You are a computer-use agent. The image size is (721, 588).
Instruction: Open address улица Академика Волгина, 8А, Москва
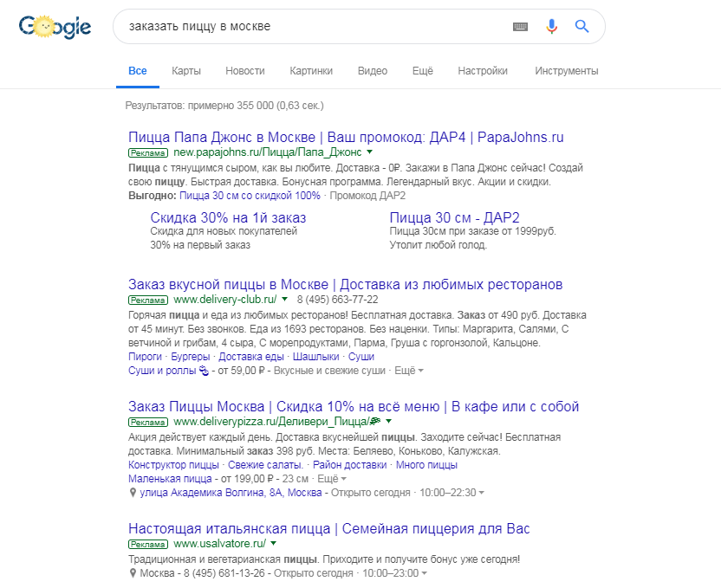coord(231,493)
